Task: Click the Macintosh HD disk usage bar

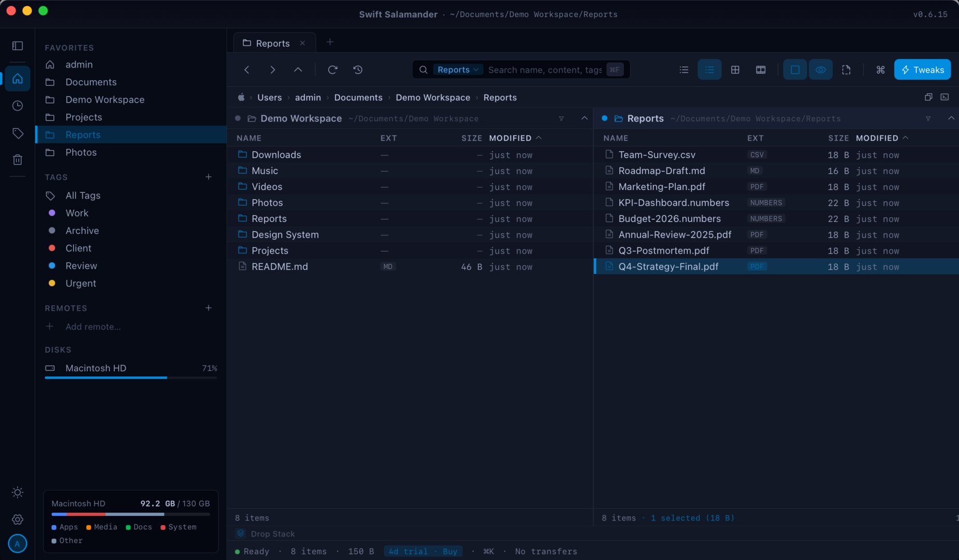Action: 131,377
